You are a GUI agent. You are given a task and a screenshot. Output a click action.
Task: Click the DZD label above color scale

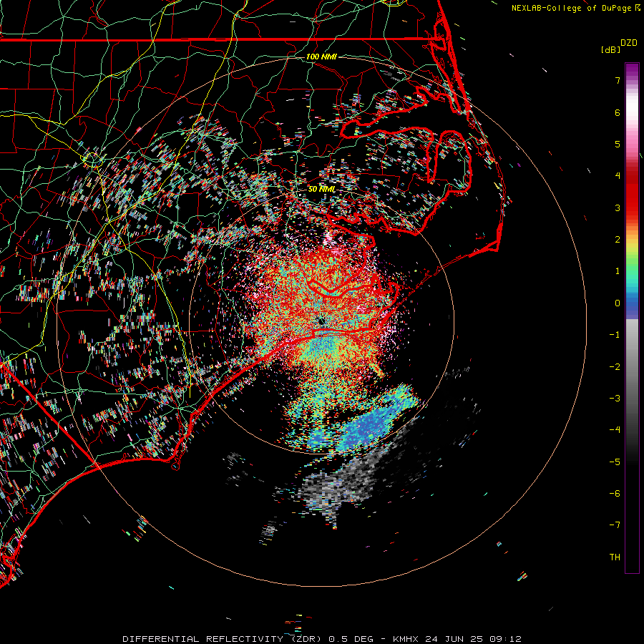pyautogui.click(x=629, y=43)
